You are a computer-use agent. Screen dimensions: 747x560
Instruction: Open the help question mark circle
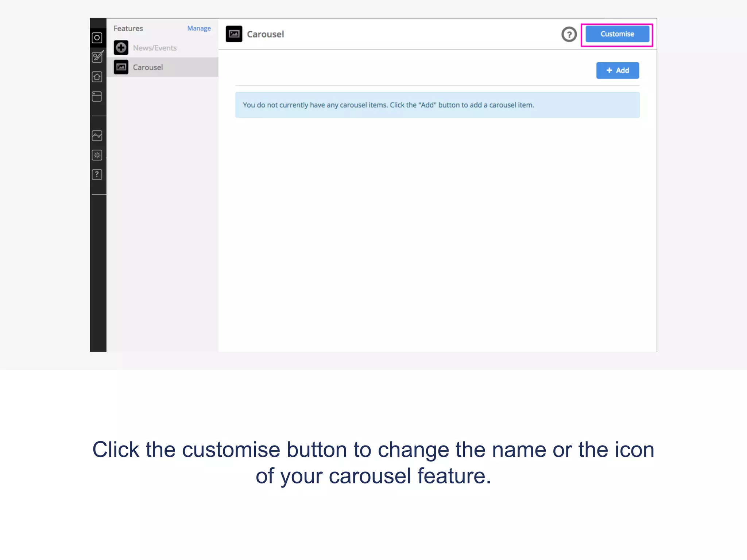569,34
